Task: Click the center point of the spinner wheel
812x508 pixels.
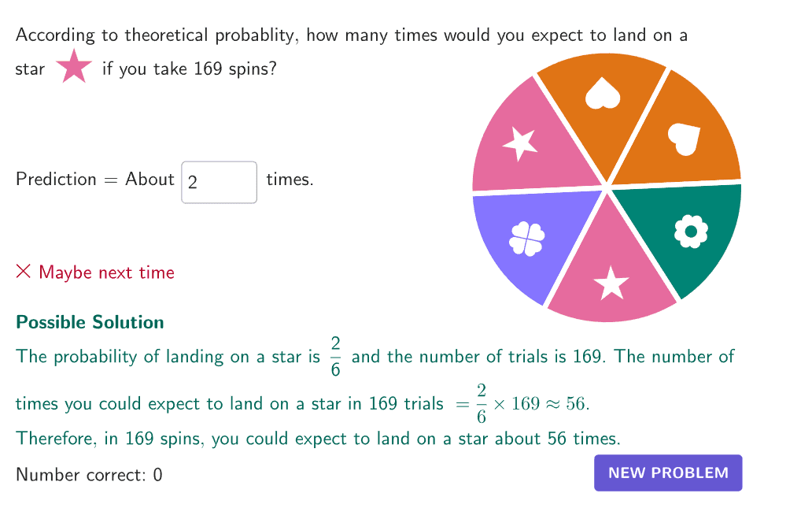Action: pyautogui.click(x=607, y=187)
